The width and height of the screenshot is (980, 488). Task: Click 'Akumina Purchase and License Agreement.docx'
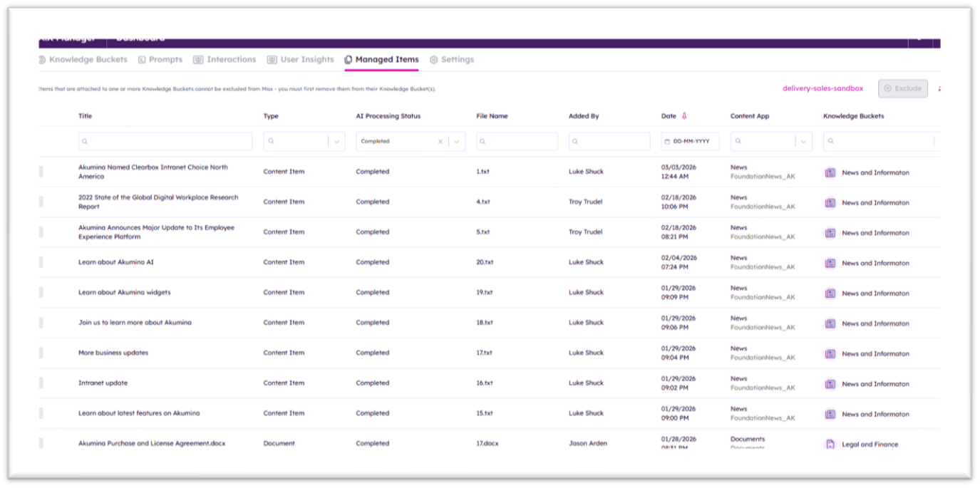pos(152,443)
